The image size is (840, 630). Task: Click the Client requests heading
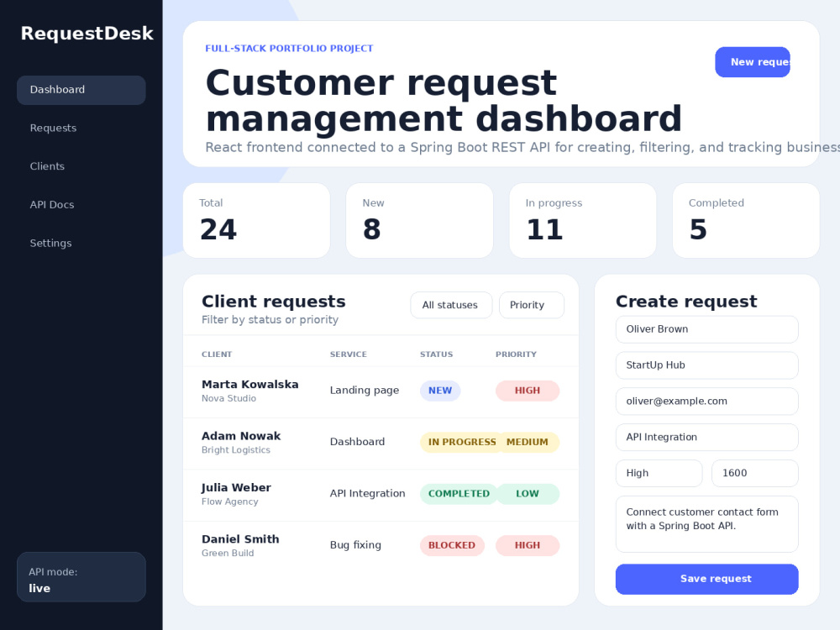274,302
